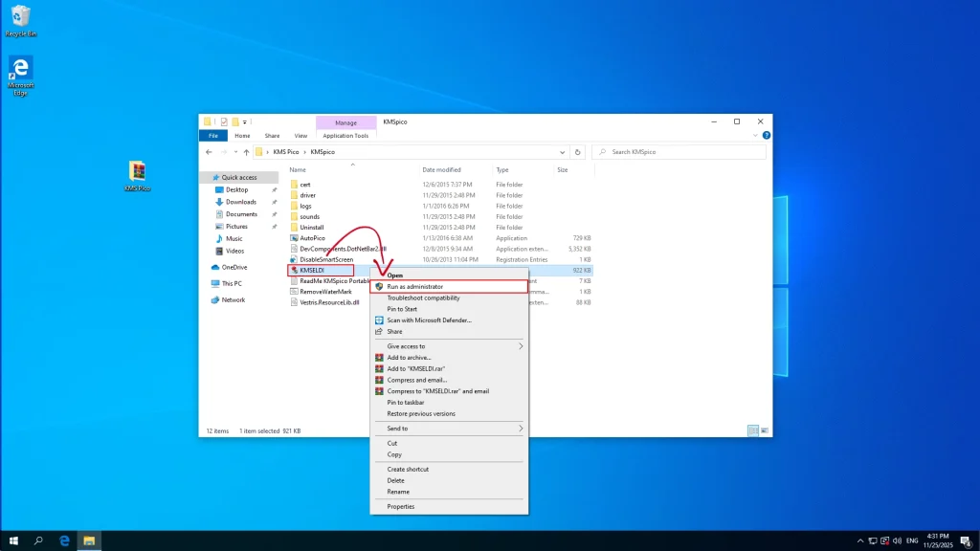Open File Explorer from the taskbar
980x551 pixels.
(88, 540)
